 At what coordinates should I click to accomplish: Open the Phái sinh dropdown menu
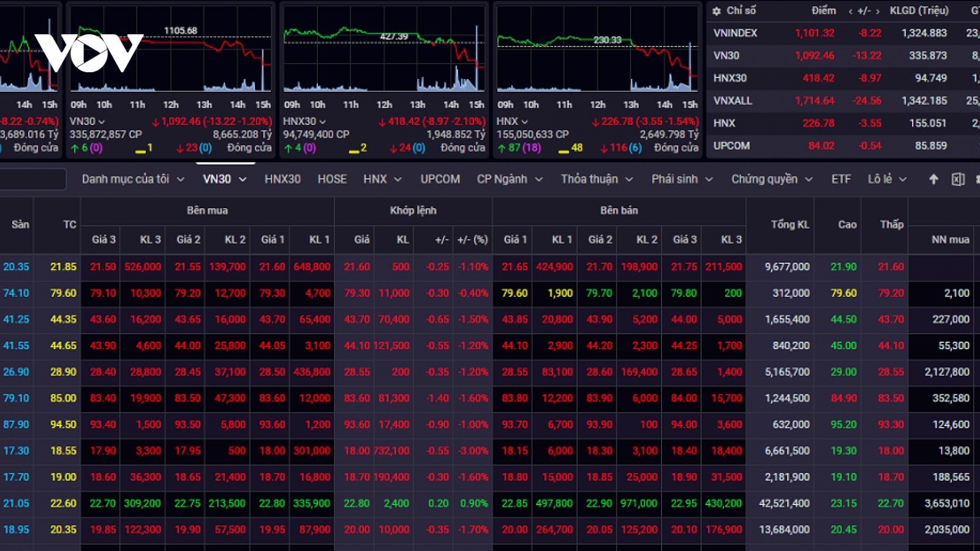coord(709,179)
